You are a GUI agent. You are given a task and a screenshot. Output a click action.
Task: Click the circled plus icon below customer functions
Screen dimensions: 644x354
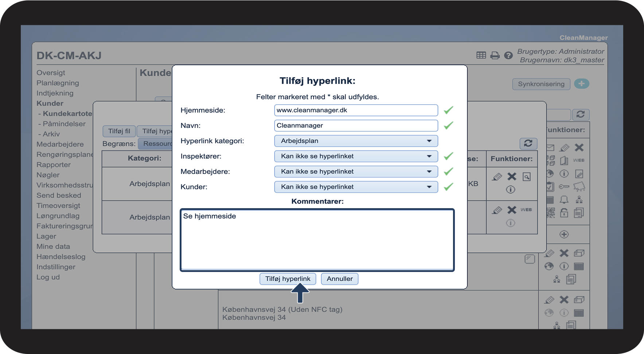click(x=564, y=234)
